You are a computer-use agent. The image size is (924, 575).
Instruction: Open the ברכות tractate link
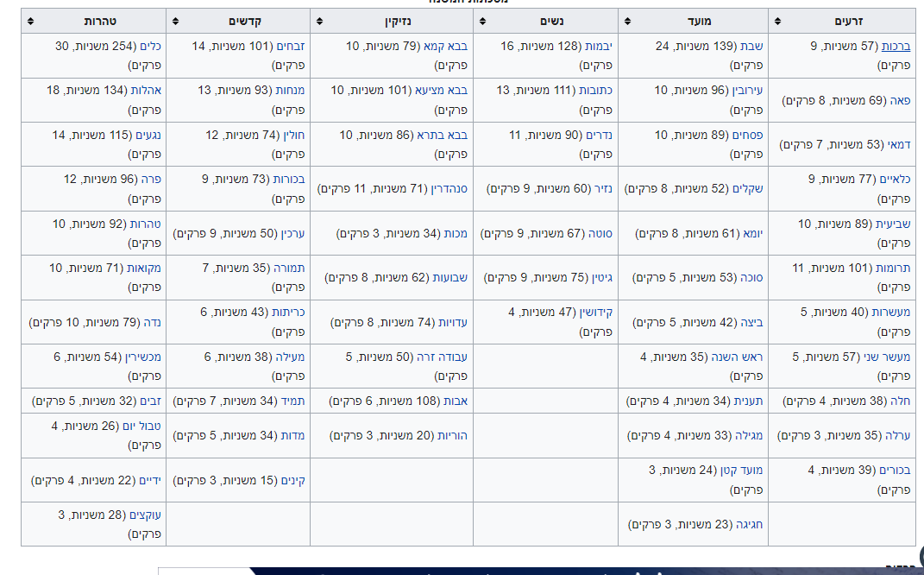pos(896,46)
